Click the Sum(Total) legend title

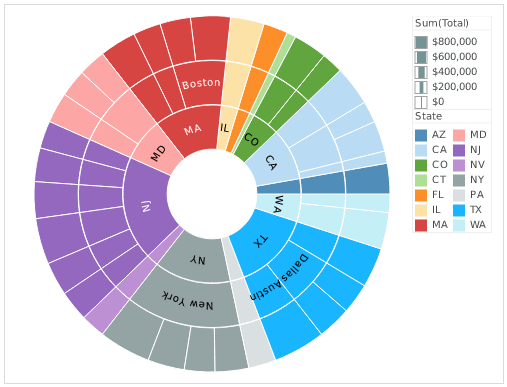pos(442,23)
